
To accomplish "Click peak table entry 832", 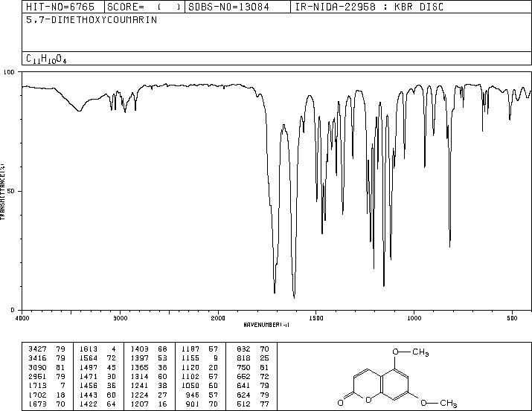I will [x=243, y=349].
